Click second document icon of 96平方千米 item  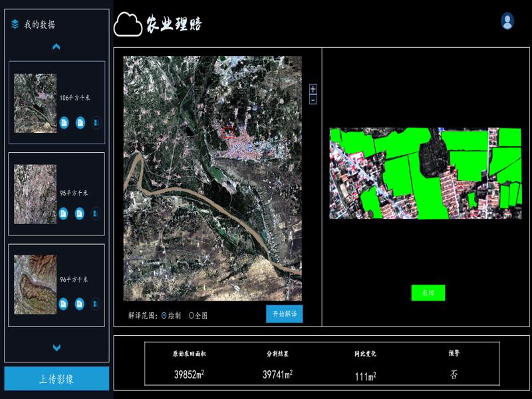tap(80, 303)
